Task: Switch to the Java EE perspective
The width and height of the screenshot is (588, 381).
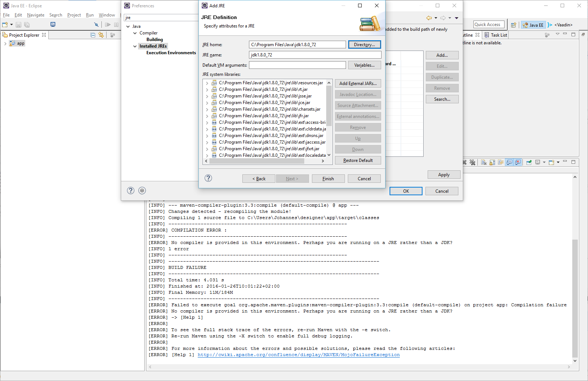Action: 533,25
